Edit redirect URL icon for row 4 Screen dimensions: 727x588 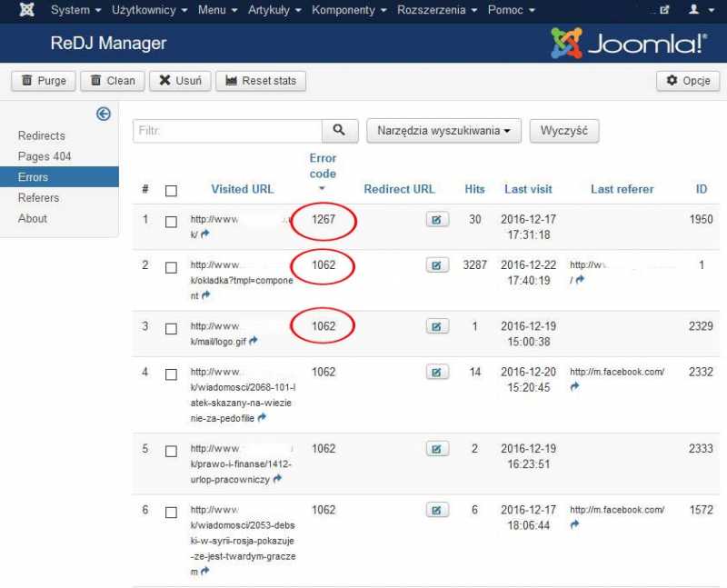tap(437, 372)
